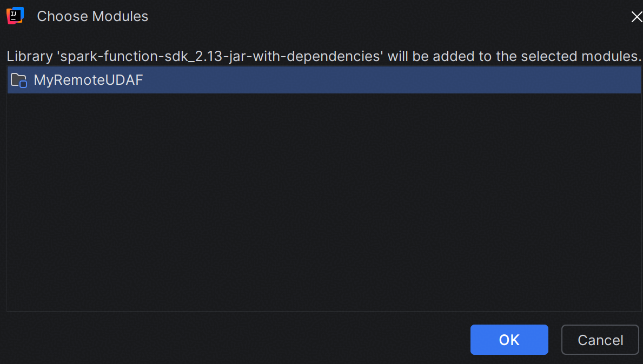Highlight the MyRemoteUDAF list entry
This screenshot has width=643, height=364.
pyautogui.click(x=324, y=80)
